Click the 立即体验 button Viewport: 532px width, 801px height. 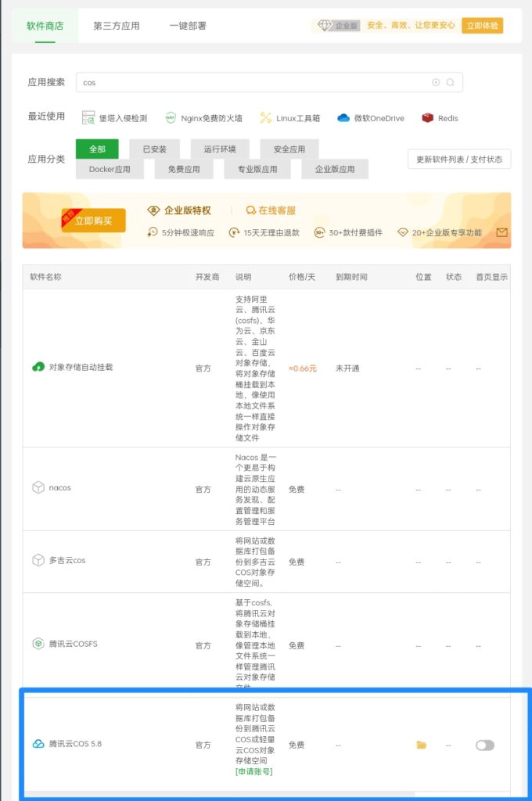482,26
